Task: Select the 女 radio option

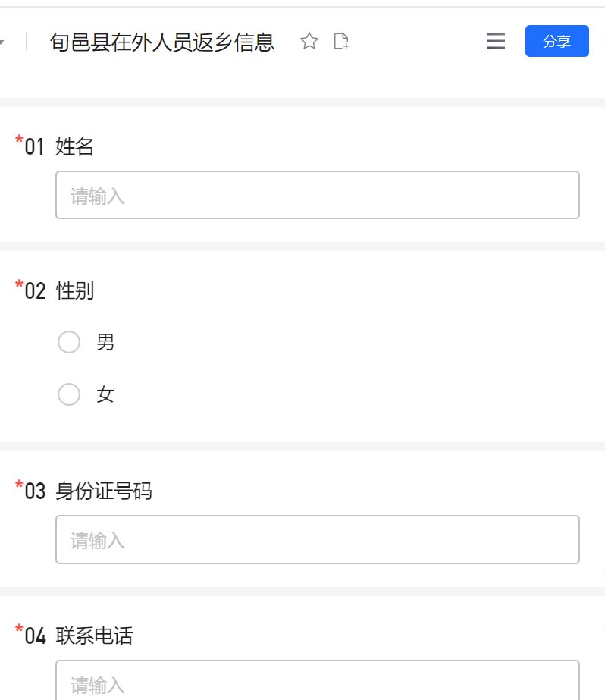Action: point(69,394)
